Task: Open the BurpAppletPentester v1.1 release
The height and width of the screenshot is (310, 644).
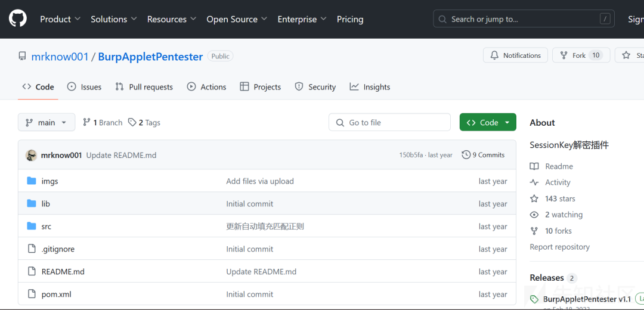Action: pos(587,299)
